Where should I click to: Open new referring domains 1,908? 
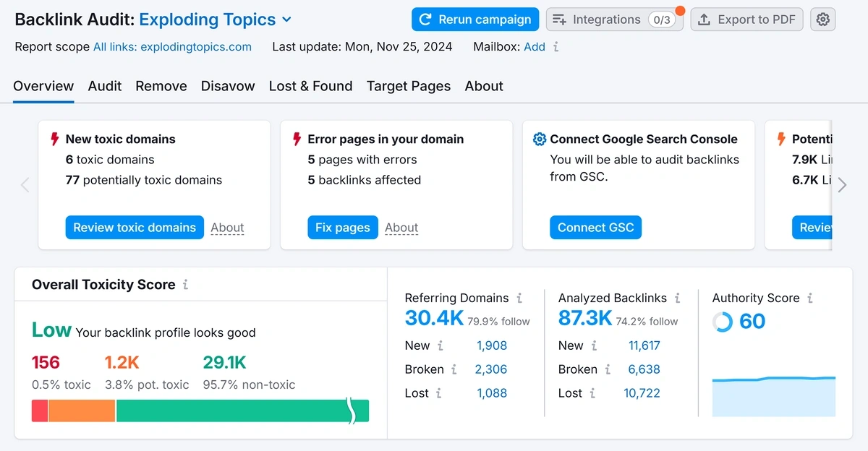pos(492,345)
